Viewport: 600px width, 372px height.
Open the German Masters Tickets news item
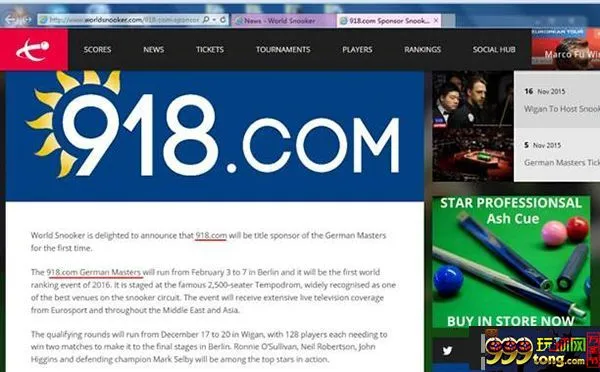coord(561,163)
